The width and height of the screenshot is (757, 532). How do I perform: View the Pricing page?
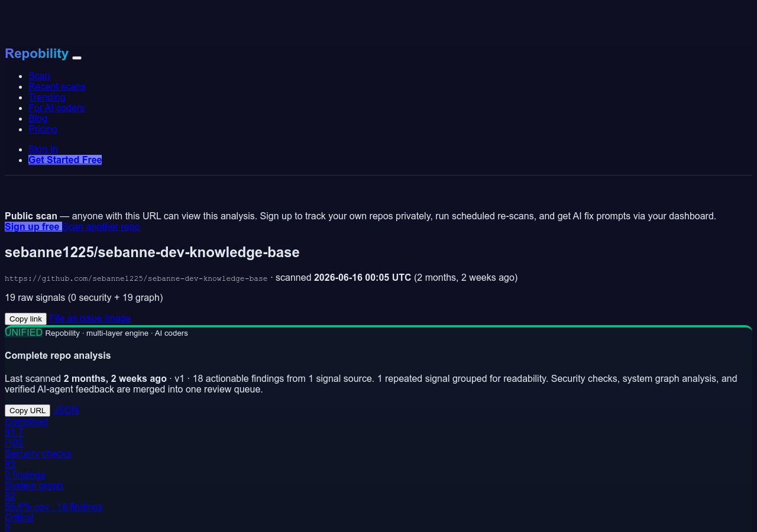click(43, 129)
